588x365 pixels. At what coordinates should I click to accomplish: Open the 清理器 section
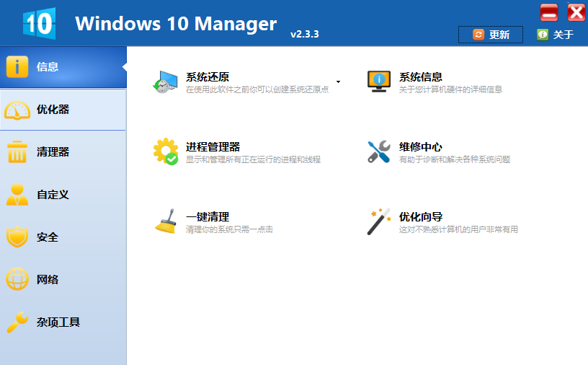point(63,152)
